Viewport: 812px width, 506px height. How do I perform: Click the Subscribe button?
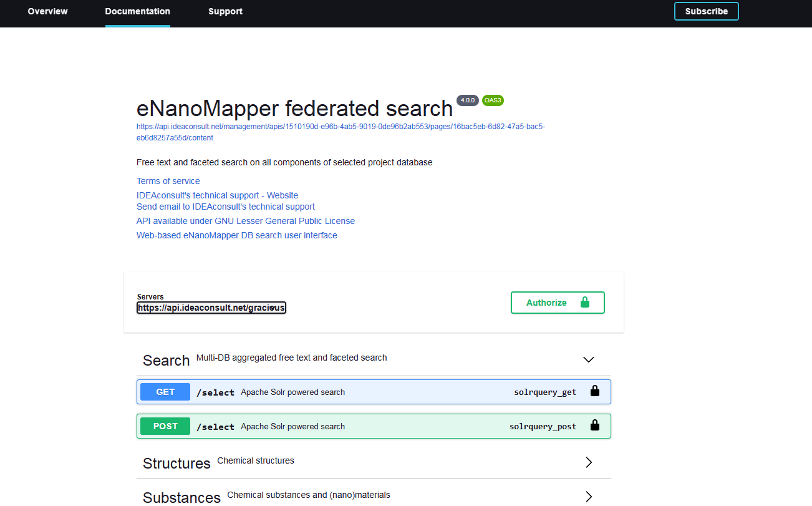coord(706,11)
